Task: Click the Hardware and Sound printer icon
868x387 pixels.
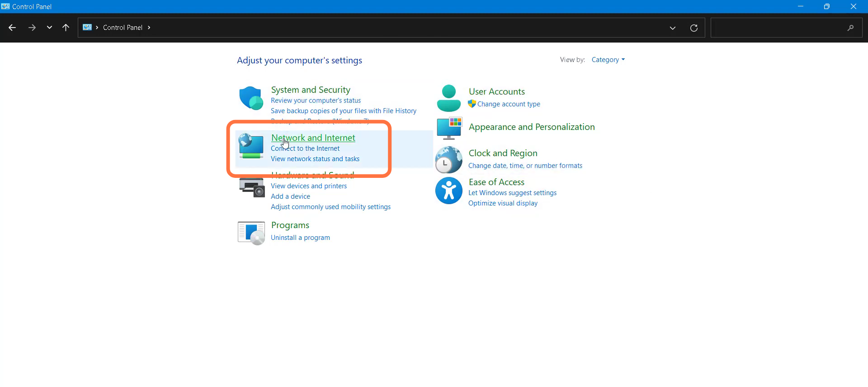Action: coord(251,187)
